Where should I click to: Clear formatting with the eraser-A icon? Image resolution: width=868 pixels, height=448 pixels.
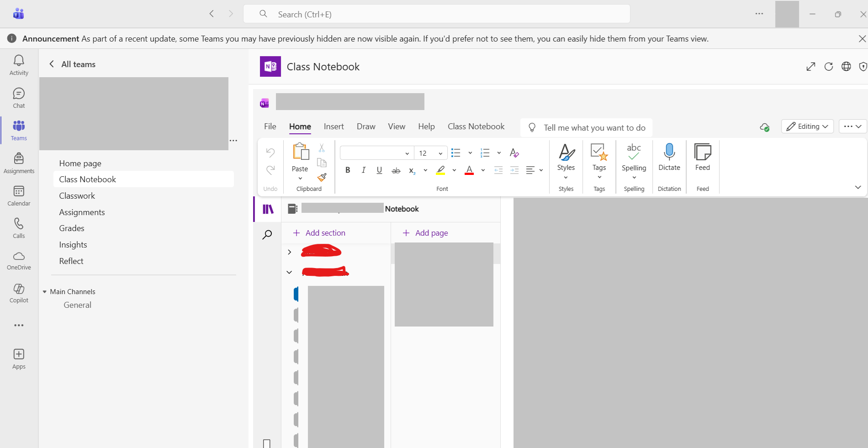coord(514,153)
